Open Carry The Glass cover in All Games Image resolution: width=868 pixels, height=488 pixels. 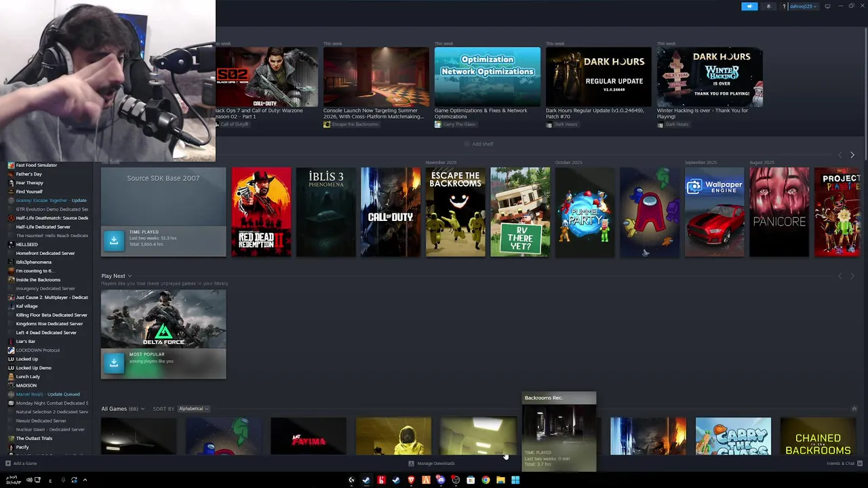pyautogui.click(x=733, y=436)
